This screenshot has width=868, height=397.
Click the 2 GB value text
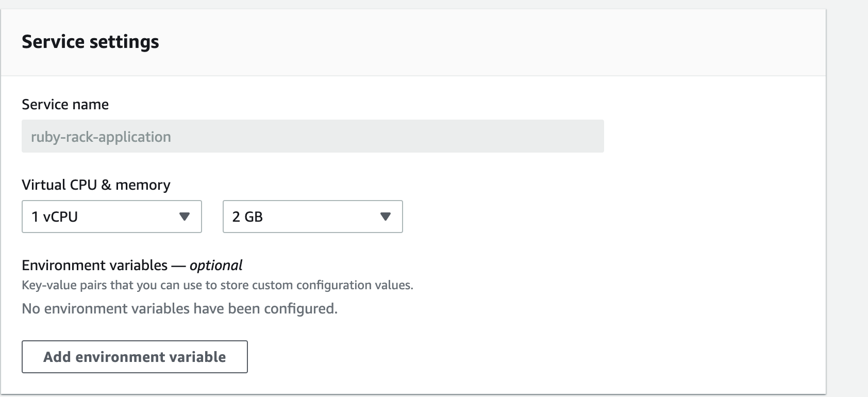pyautogui.click(x=247, y=217)
